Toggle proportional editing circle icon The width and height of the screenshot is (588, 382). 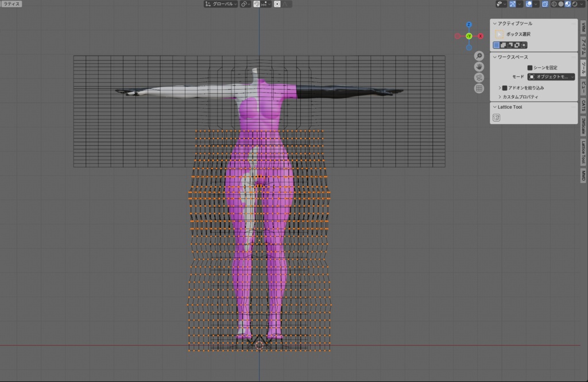(x=277, y=4)
